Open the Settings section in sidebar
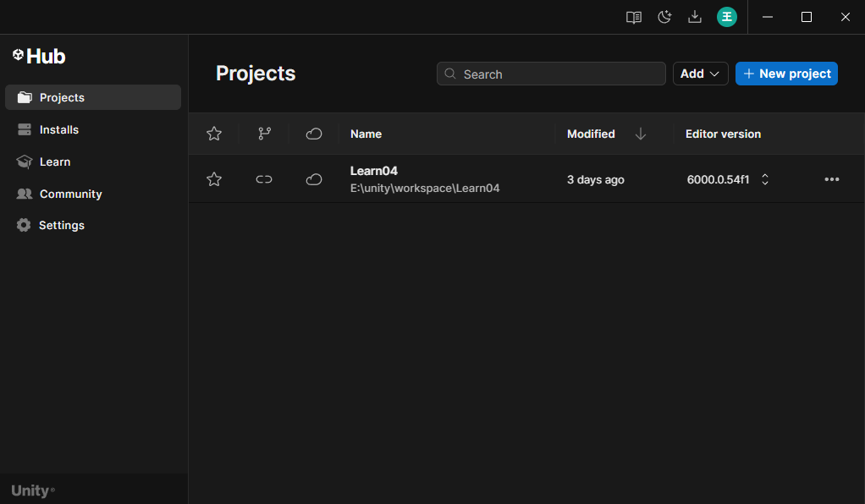The height and width of the screenshot is (504, 865). (x=93, y=225)
